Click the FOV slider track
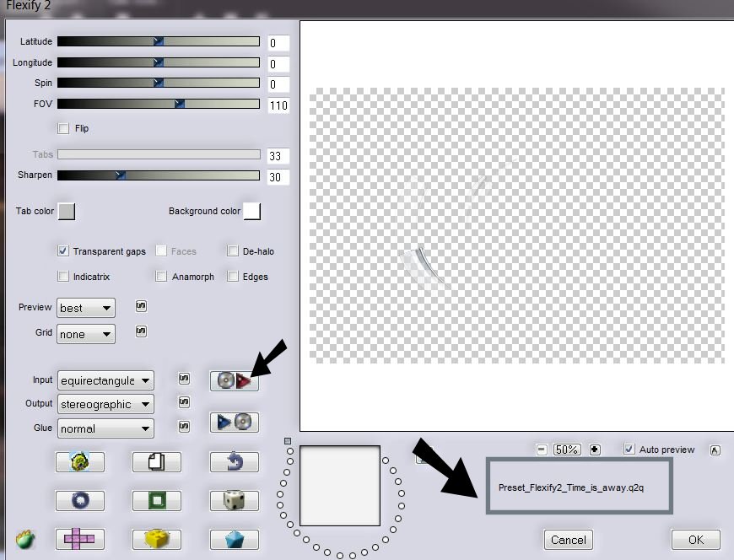 [159, 104]
